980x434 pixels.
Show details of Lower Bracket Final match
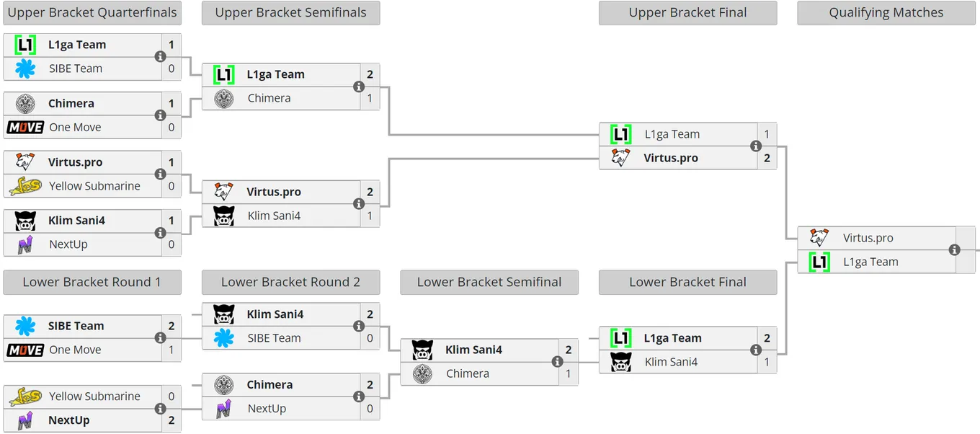[x=756, y=350]
